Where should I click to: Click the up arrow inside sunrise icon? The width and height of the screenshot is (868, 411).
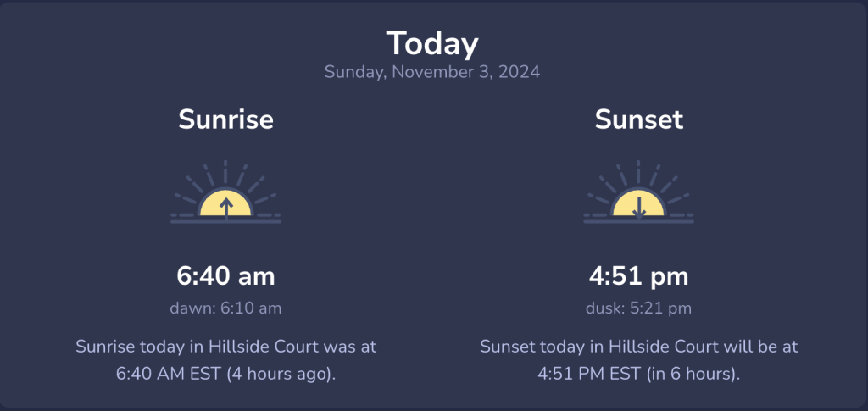pyautogui.click(x=225, y=209)
